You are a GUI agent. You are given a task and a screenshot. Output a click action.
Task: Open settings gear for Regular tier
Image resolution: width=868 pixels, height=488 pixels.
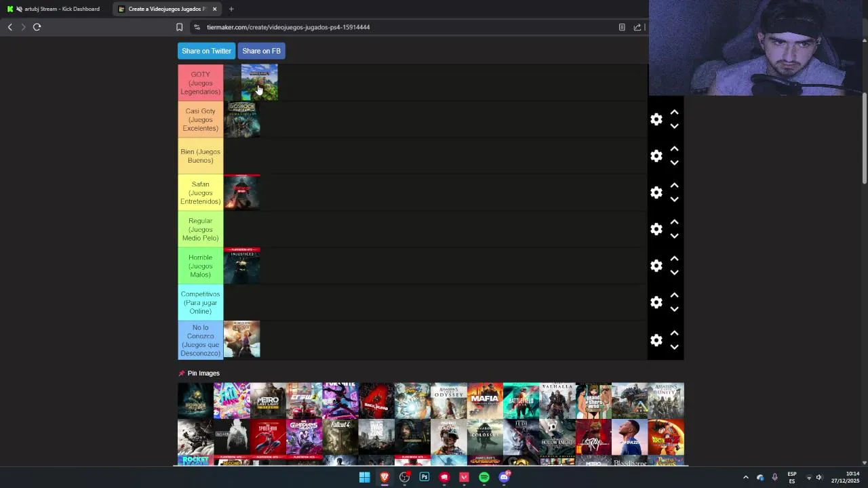pos(656,229)
